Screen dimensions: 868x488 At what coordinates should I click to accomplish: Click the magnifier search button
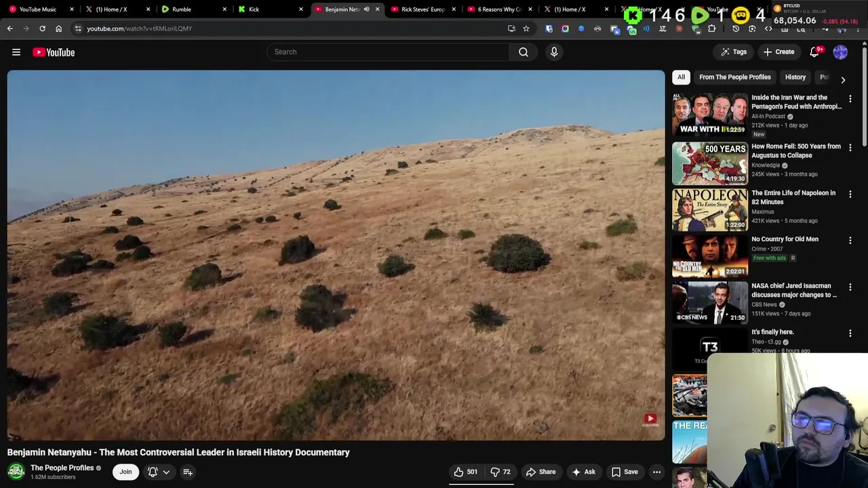[524, 52]
